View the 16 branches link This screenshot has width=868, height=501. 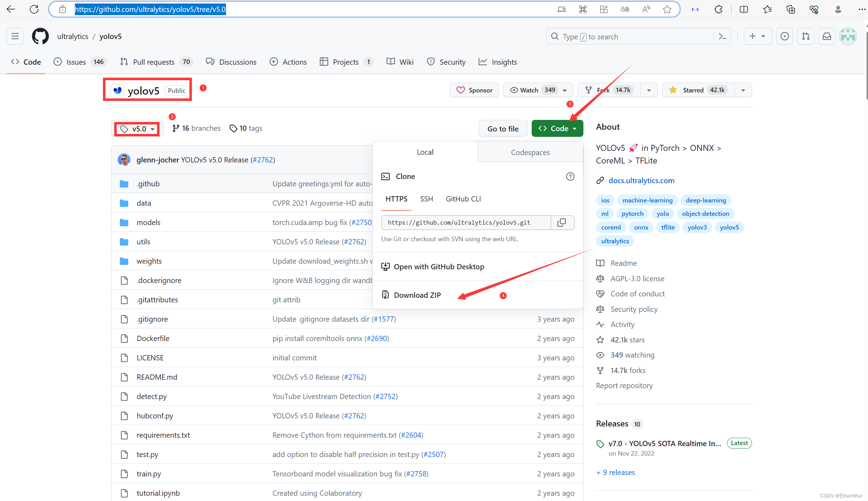196,128
